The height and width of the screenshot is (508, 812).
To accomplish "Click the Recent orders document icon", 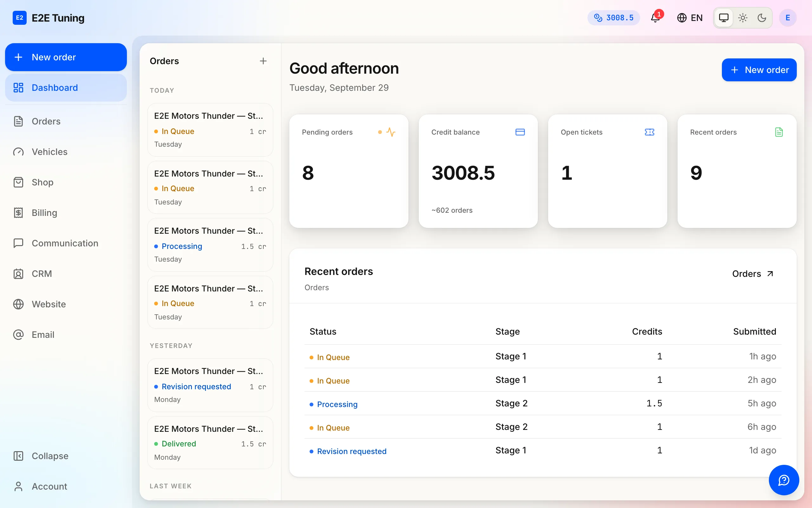I will [x=779, y=132].
